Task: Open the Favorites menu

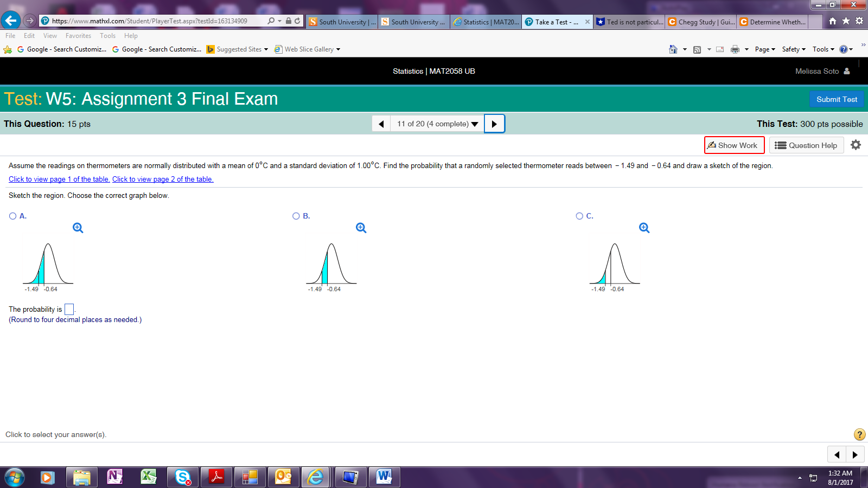Action: coord(78,36)
